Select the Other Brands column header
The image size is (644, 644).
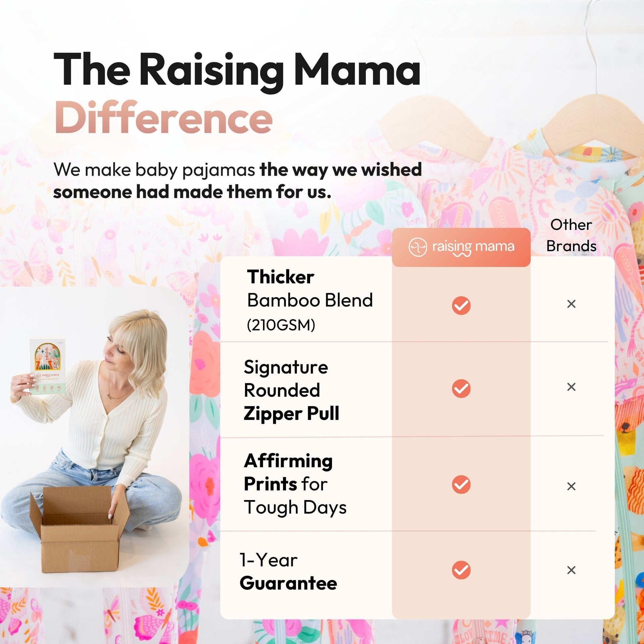click(x=571, y=235)
